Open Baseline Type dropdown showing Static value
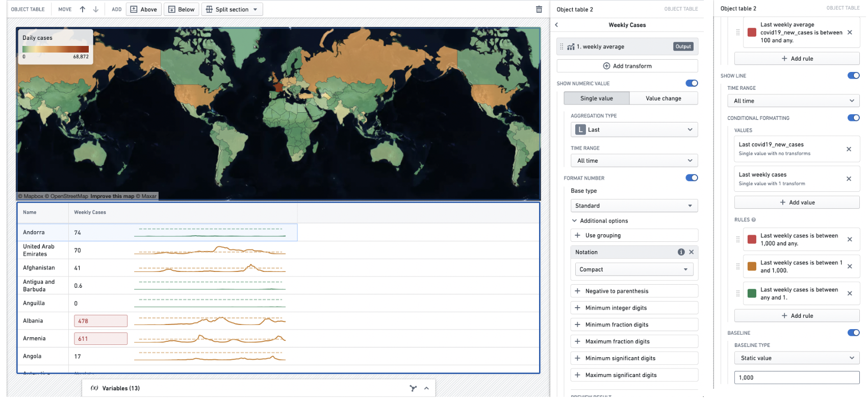The width and height of the screenshot is (868, 399). click(797, 358)
